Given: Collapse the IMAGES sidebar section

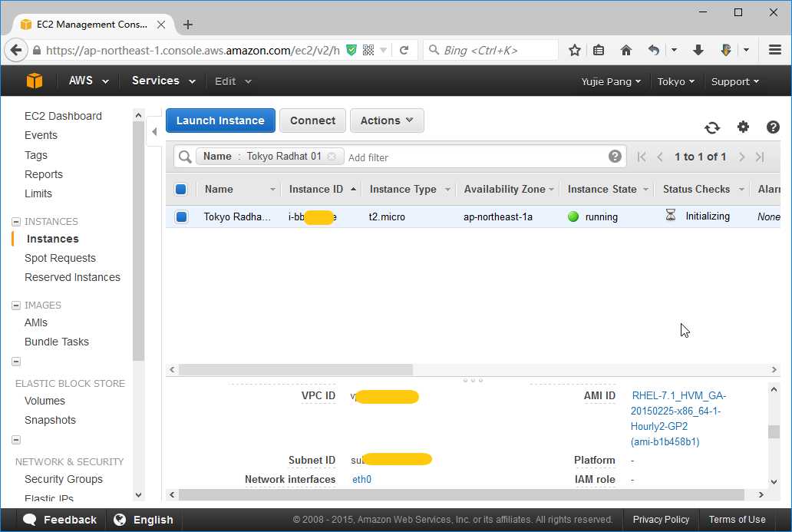Looking at the screenshot, I should [16, 306].
